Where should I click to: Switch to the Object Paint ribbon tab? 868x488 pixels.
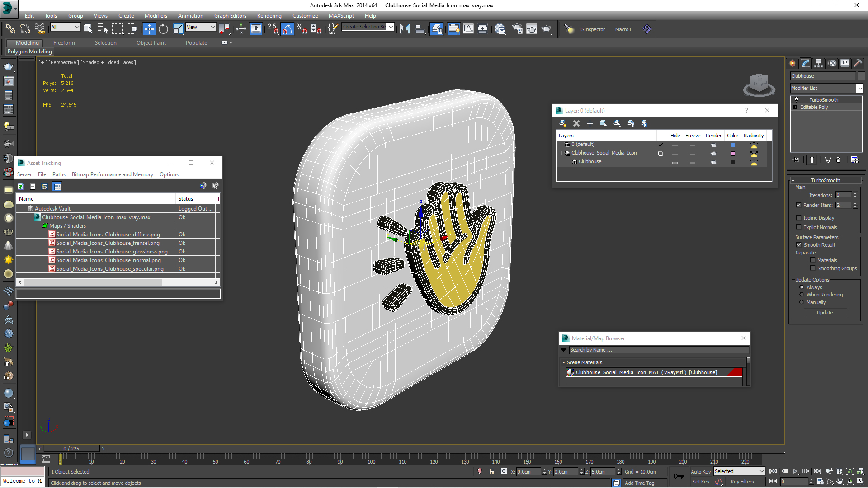point(151,43)
